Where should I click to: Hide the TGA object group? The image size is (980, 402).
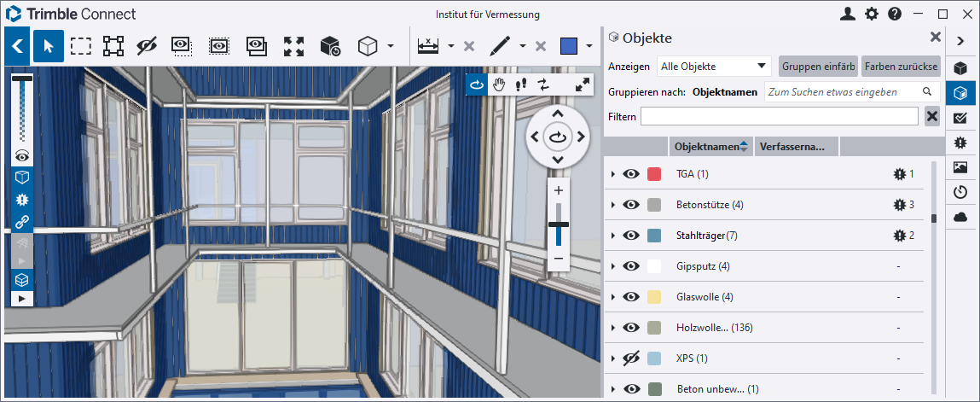click(x=631, y=174)
